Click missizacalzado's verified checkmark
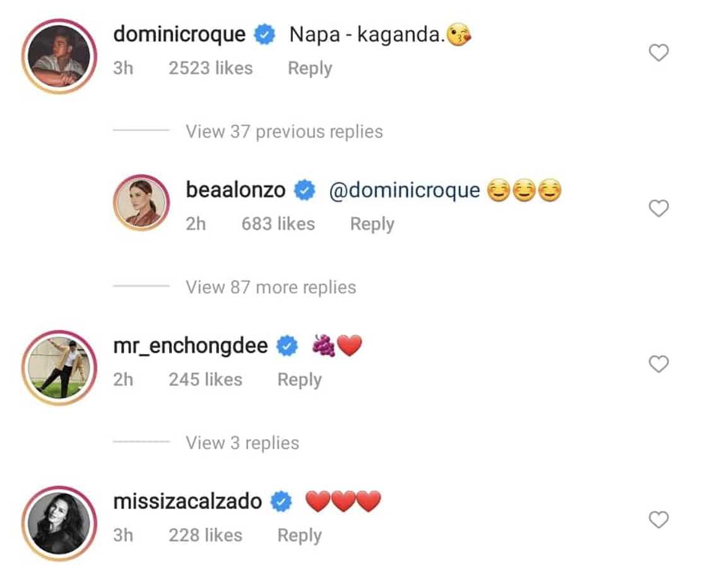This screenshot has width=707, height=588. pos(280,500)
